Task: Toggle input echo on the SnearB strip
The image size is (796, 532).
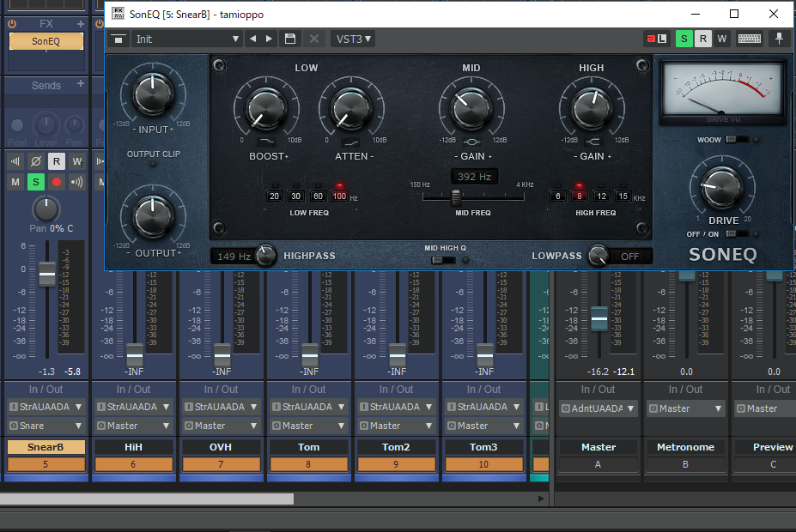Action: 77,182
